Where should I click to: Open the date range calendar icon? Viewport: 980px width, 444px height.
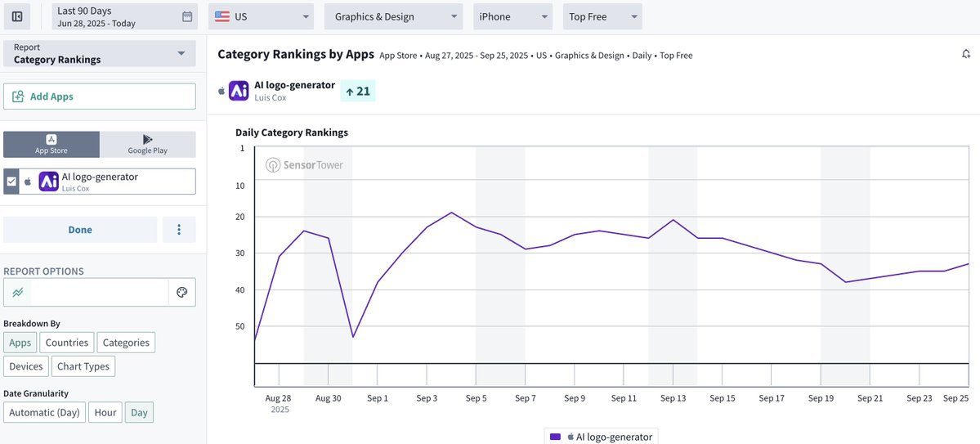[x=187, y=16]
